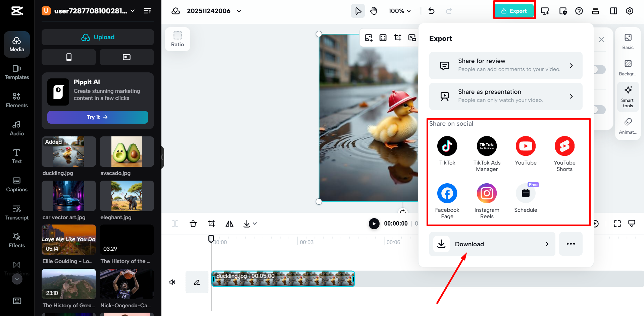Viewport: 644px width, 316px height.
Task: Open the Captions sidebar panel
Action: pos(17,184)
